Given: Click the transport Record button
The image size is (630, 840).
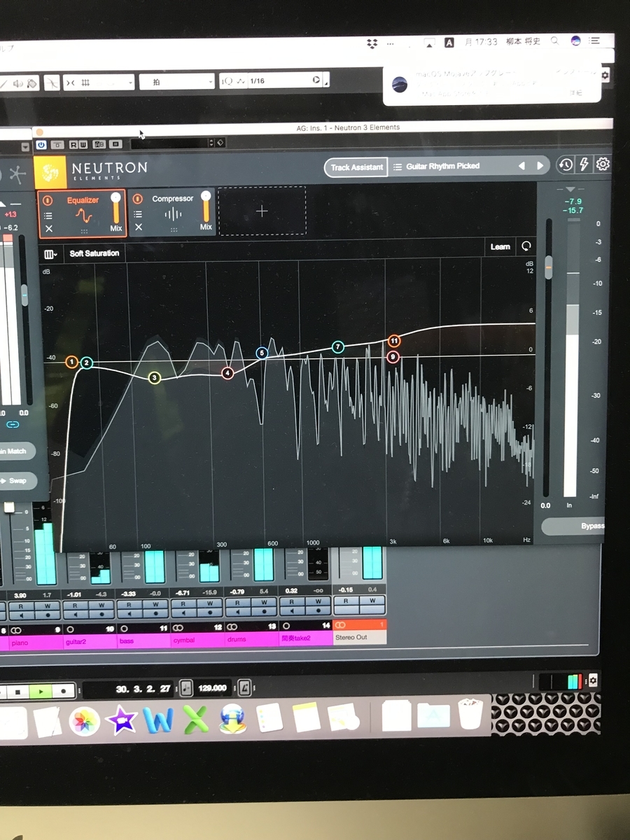Looking at the screenshot, I should [x=64, y=690].
